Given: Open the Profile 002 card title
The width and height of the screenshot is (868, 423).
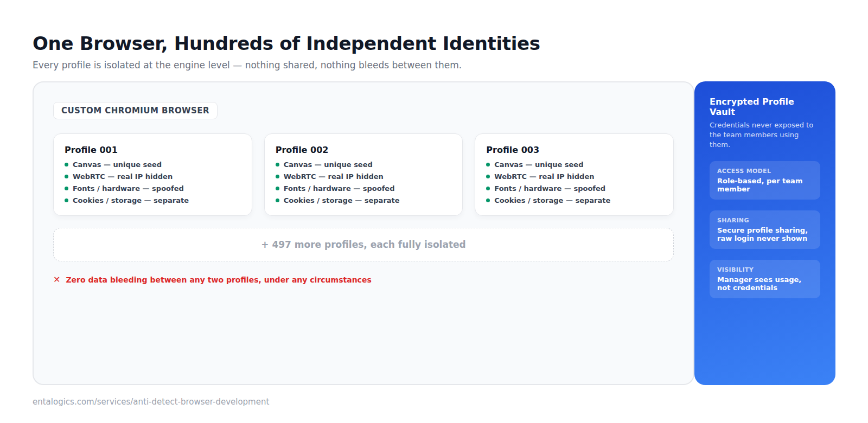Looking at the screenshot, I should tap(302, 150).
